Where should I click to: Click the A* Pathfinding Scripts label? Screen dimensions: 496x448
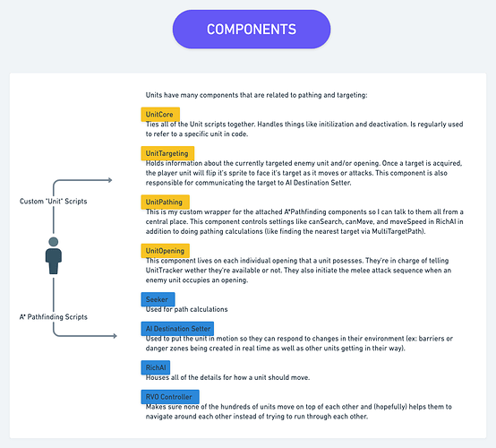coord(54,317)
